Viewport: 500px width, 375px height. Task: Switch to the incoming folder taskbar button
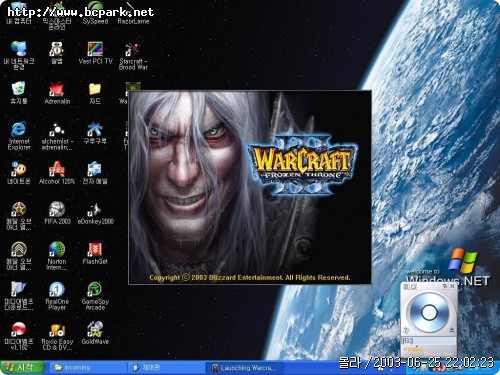(x=87, y=368)
